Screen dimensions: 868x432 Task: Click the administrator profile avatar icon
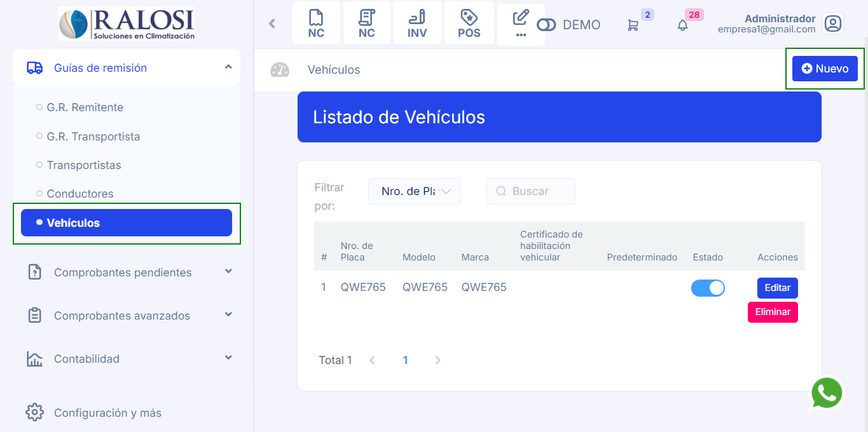832,24
